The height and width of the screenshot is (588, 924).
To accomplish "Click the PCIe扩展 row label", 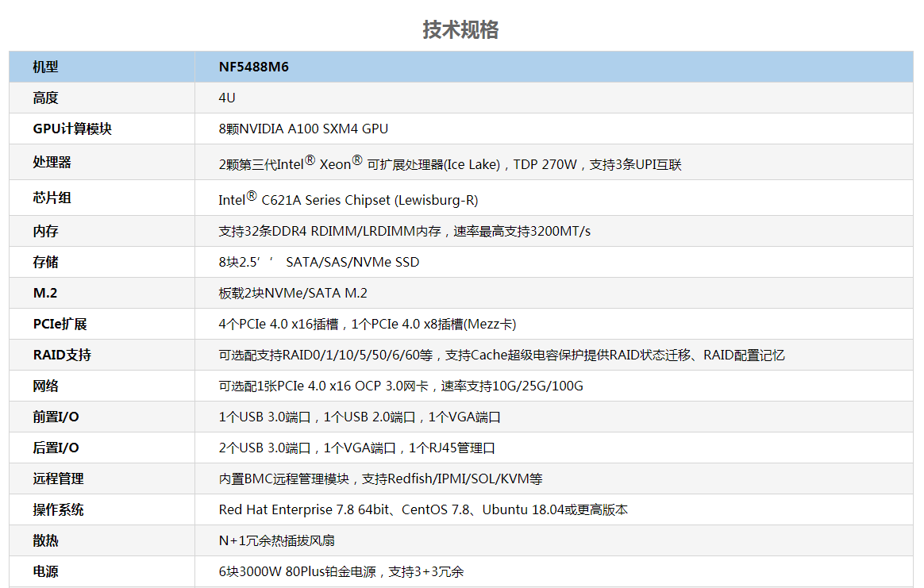I will coord(60,324).
